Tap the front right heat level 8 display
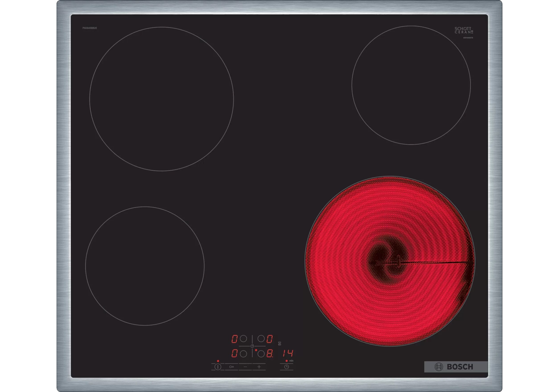Viewport: 559px width, 392px height. click(x=270, y=354)
